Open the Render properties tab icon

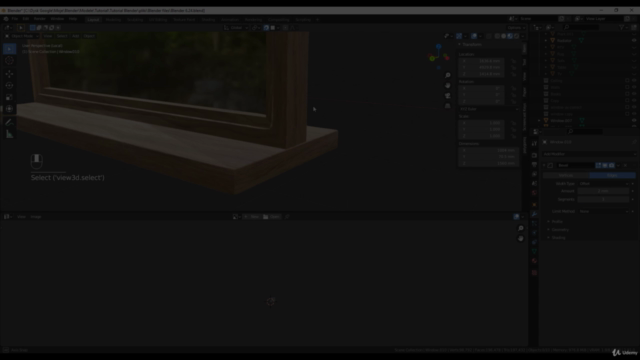point(534,155)
